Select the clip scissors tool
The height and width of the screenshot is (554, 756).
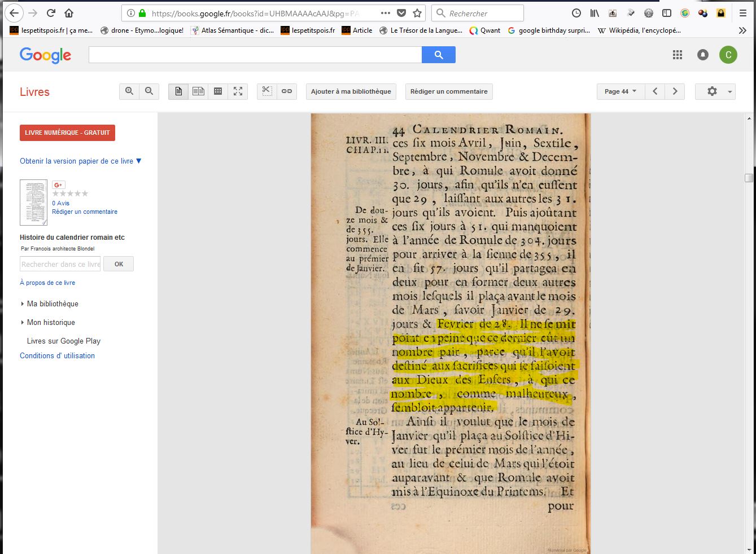(x=267, y=91)
